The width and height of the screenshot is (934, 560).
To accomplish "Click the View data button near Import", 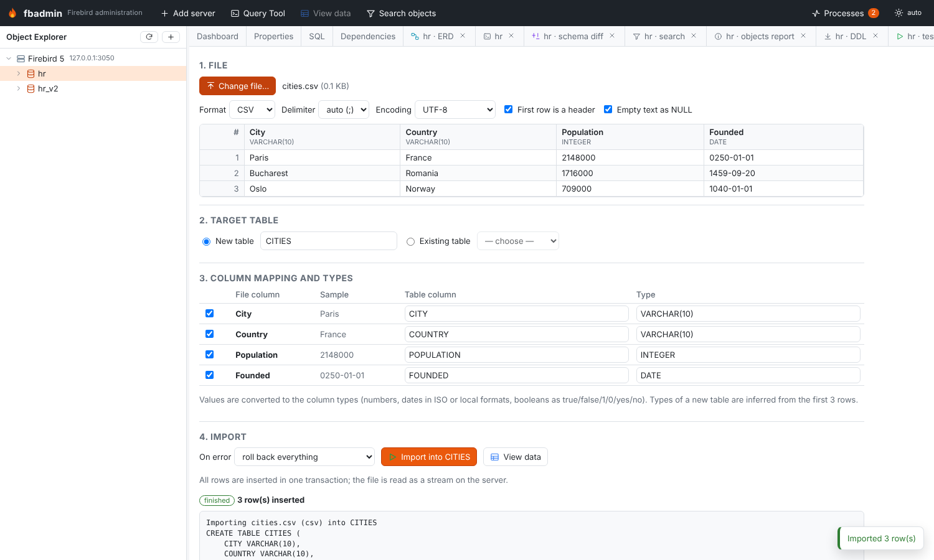I will pos(516,457).
